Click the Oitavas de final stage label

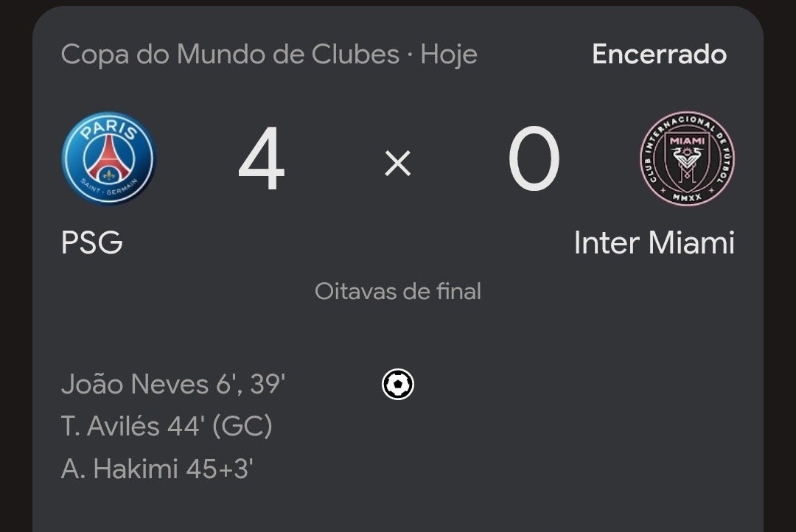coord(397,291)
